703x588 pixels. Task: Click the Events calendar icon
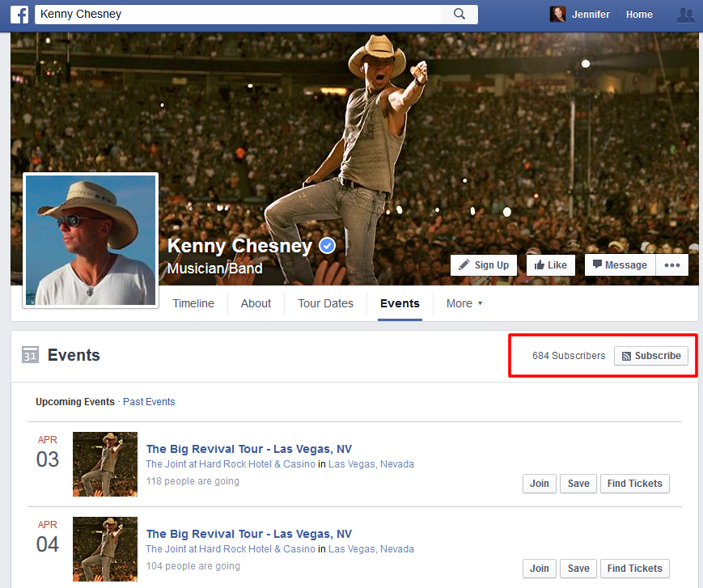click(31, 356)
